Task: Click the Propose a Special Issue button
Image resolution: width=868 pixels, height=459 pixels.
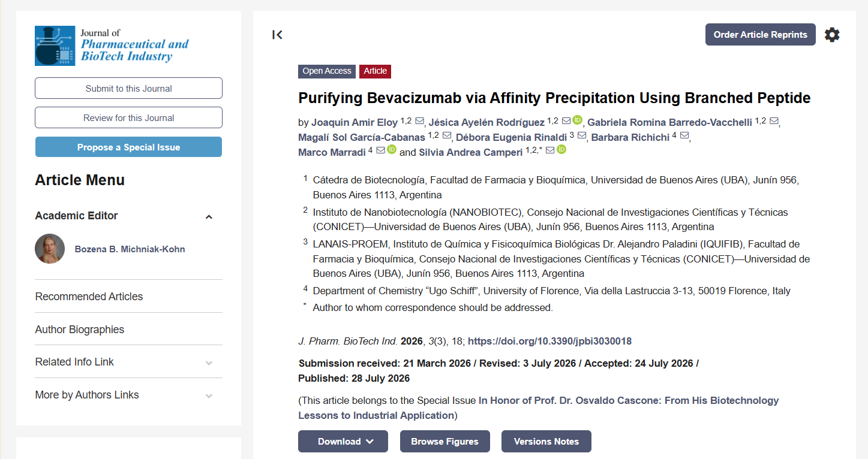Action: (x=128, y=147)
